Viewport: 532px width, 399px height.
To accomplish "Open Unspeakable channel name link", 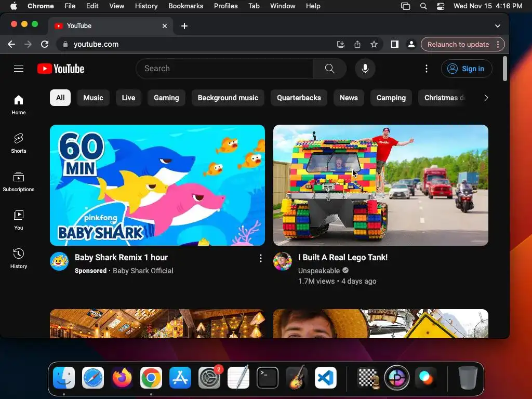I will coord(319,271).
